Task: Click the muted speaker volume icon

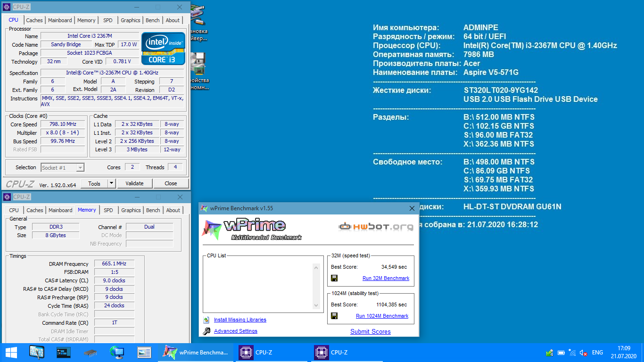Action: coord(583,353)
